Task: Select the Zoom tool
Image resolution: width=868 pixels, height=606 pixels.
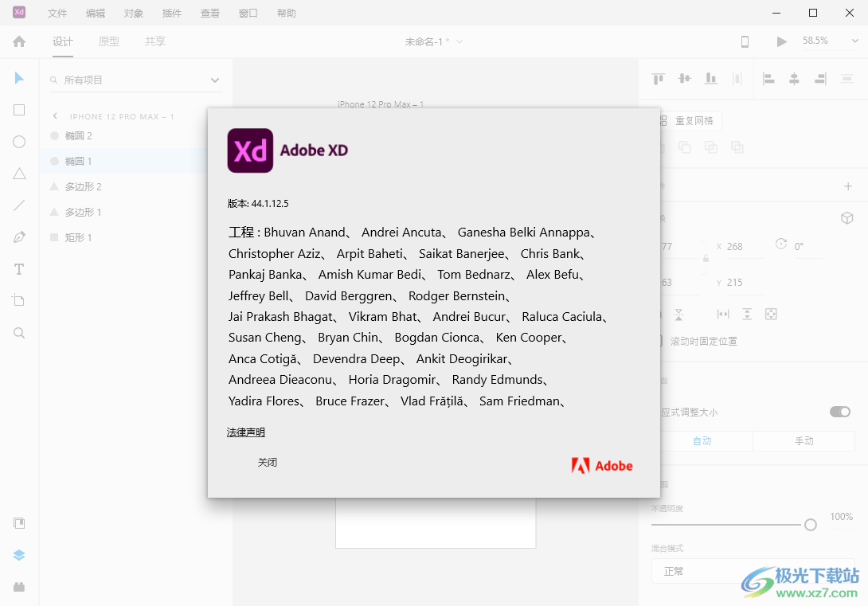Action: point(19,333)
